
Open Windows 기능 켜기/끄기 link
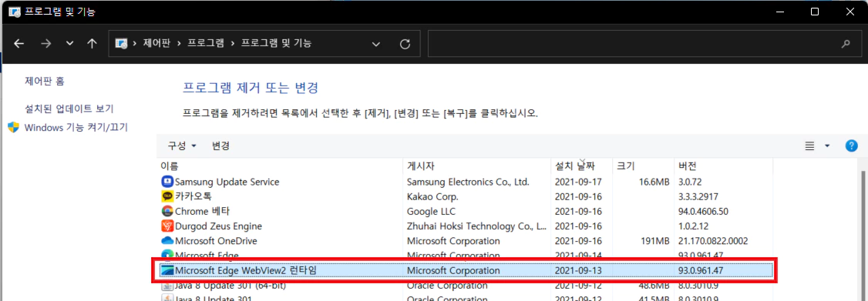[x=76, y=127]
